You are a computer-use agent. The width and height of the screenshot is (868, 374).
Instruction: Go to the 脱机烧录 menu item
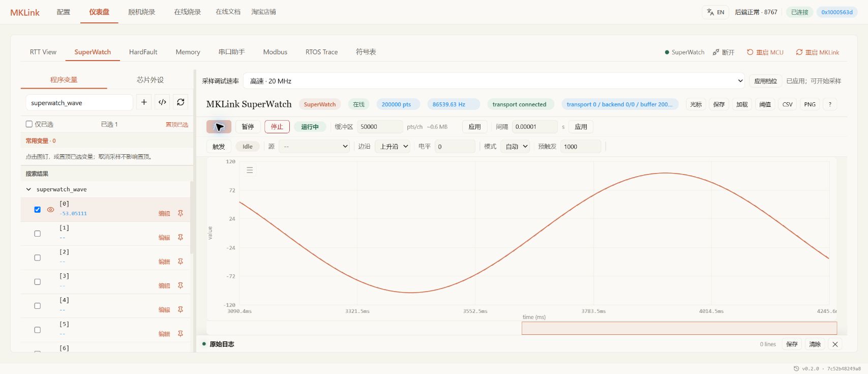[x=141, y=12]
